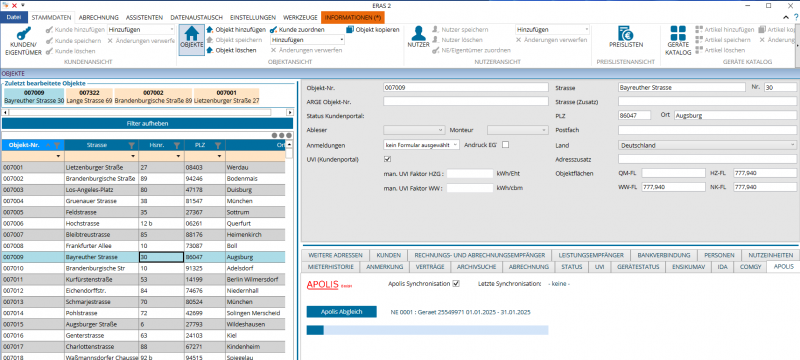Open the Geräte Katalog icon
This screenshot has width=800, height=360.
coord(679,34)
